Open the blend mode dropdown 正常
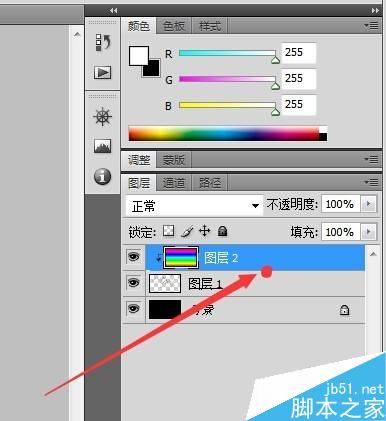The width and height of the screenshot is (386, 421). (194, 205)
